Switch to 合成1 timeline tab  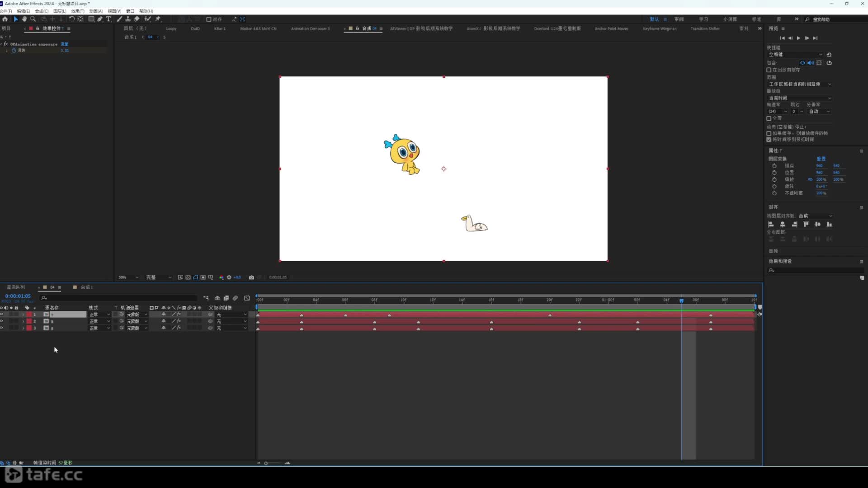(83, 287)
